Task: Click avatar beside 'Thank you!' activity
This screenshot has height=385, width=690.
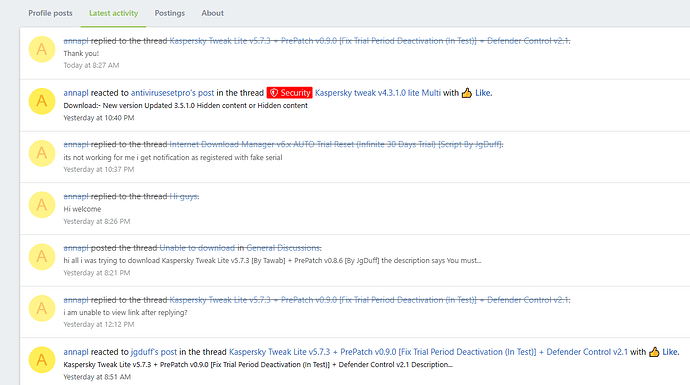Action: click(x=42, y=49)
